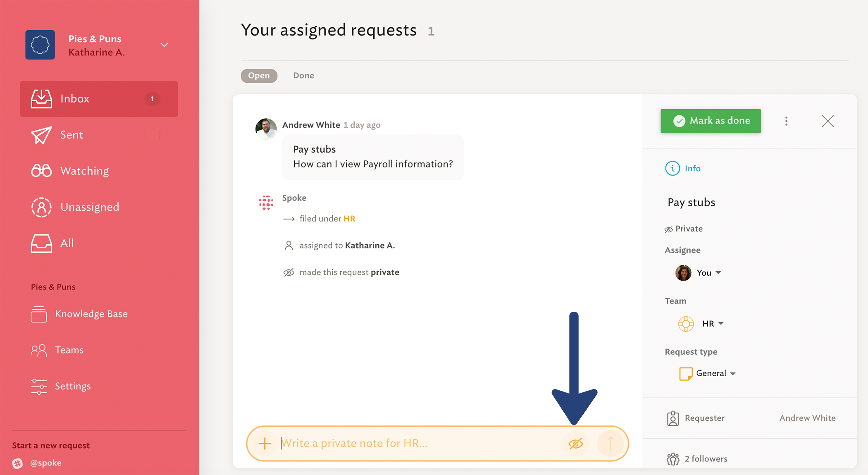This screenshot has width=868, height=475.
Task: Select the orange General note swatch
Action: [x=686, y=373]
